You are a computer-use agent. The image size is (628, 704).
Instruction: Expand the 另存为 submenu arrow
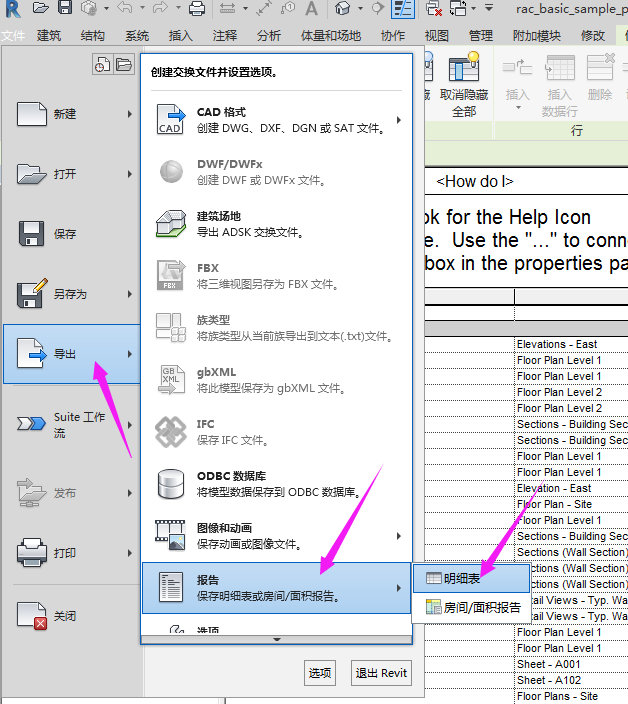click(x=130, y=294)
